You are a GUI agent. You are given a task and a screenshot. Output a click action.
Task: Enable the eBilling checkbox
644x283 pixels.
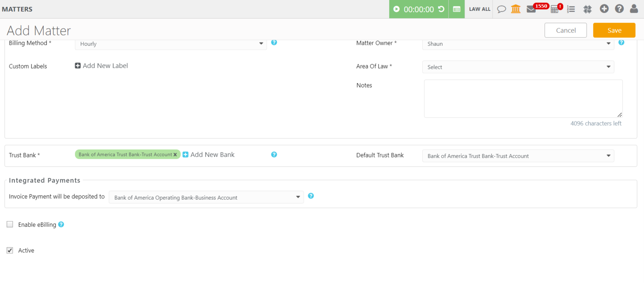[10, 224]
